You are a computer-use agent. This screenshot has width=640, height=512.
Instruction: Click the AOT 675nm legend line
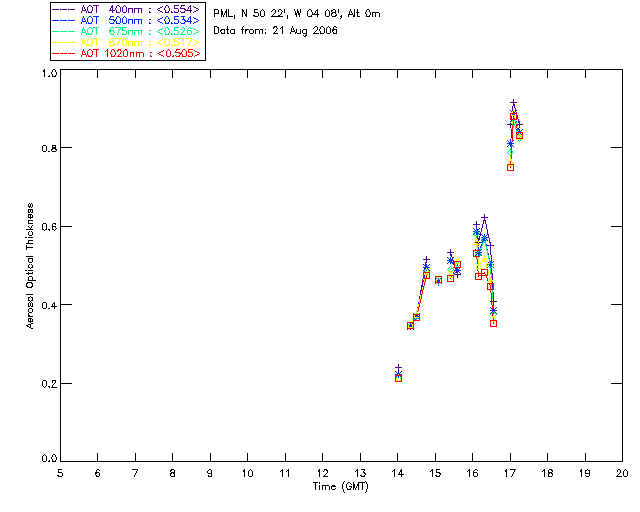pyautogui.click(x=64, y=31)
